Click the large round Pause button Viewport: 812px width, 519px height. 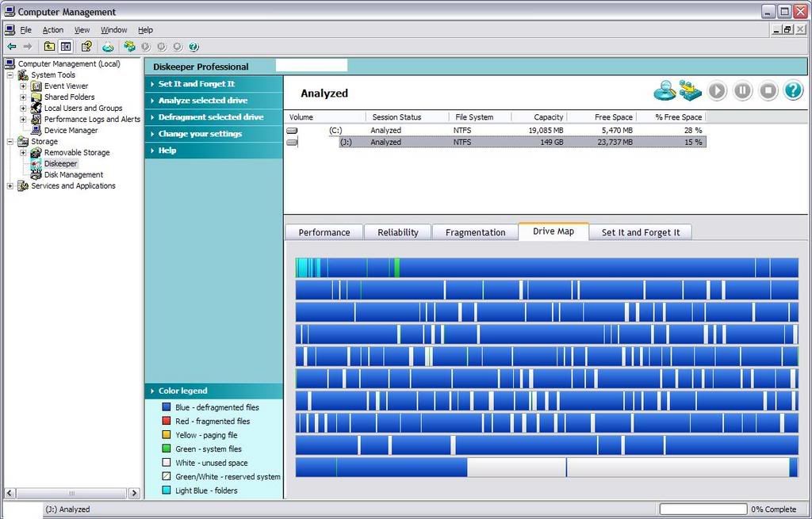pos(742,90)
